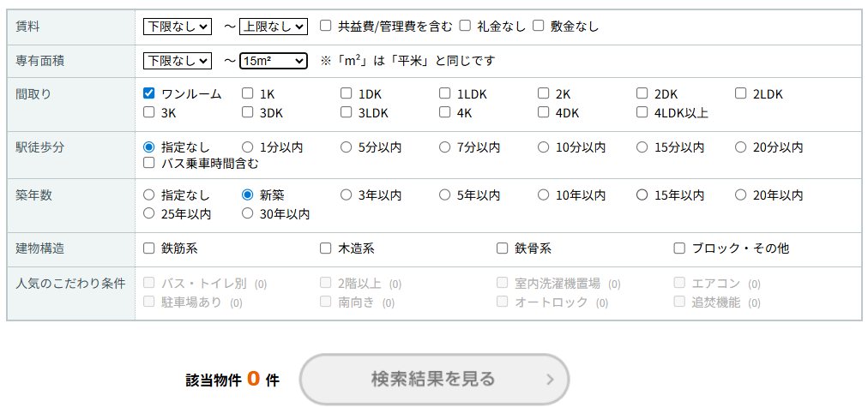Screen dimensions: 868x407
Task: Select the 1LDK layout checkbox
Action: tap(445, 93)
